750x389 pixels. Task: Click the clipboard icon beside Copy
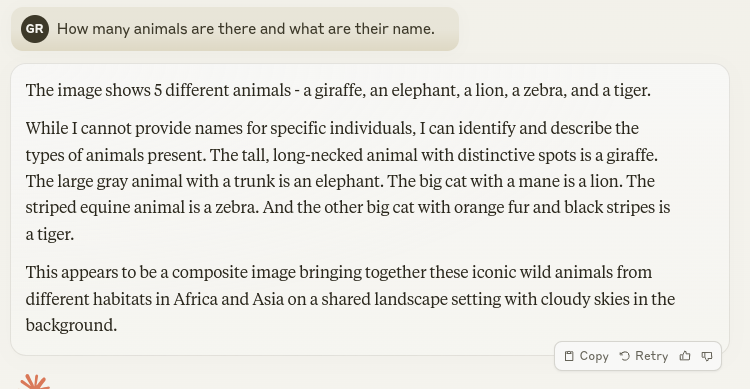point(569,356)
